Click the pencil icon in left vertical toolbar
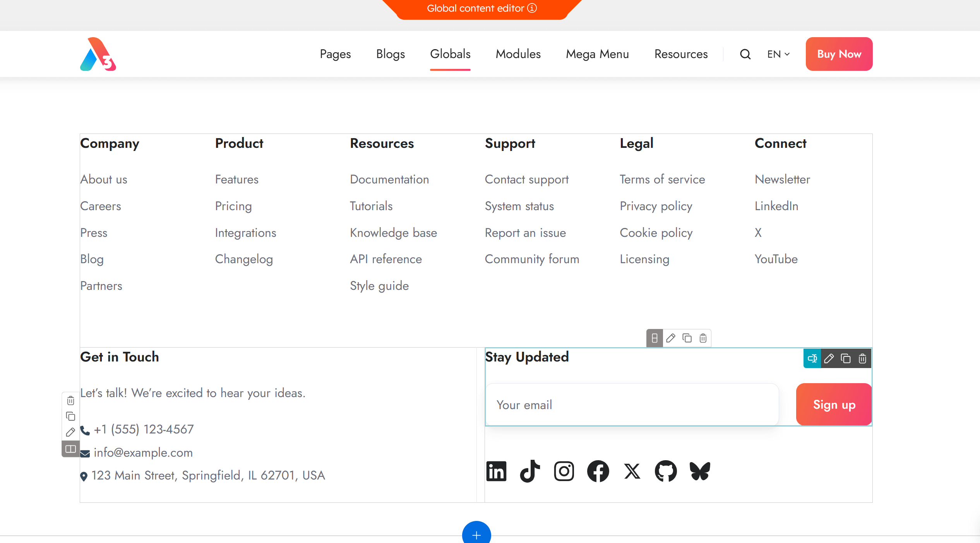Screen dimensions: 980x543 [70, 432]
